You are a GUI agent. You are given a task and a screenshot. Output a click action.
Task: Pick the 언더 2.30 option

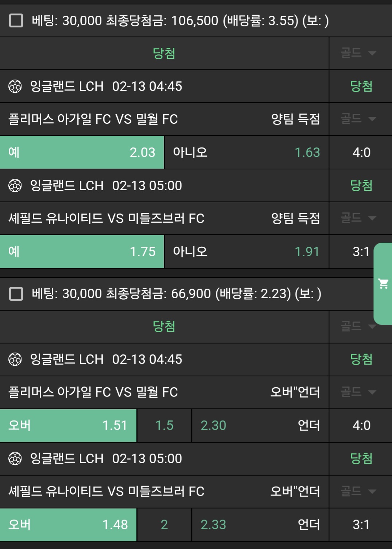pos(260,425)
